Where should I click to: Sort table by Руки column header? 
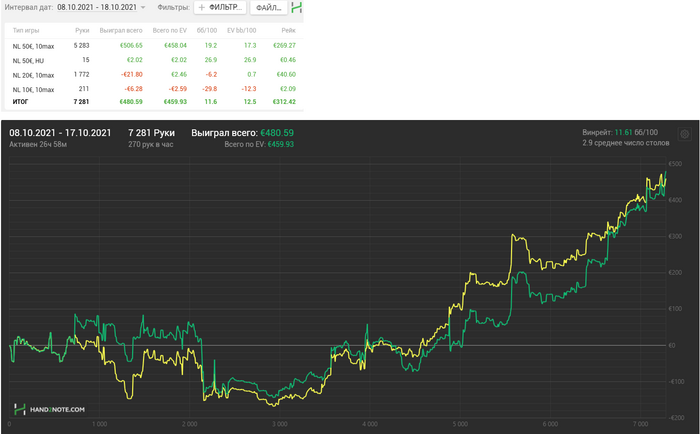(82, 31)
